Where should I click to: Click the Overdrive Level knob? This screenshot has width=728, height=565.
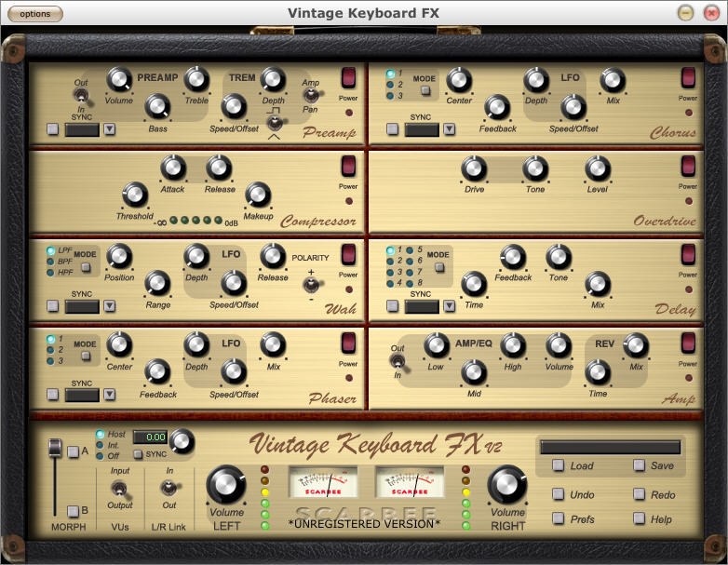[x=598, y=168]
